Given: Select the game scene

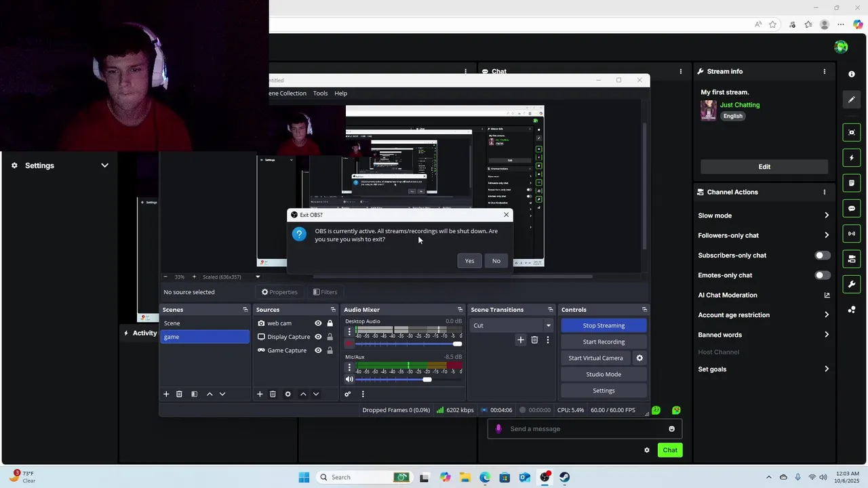Looking at the screenshot, I should [x=205, y=337].
